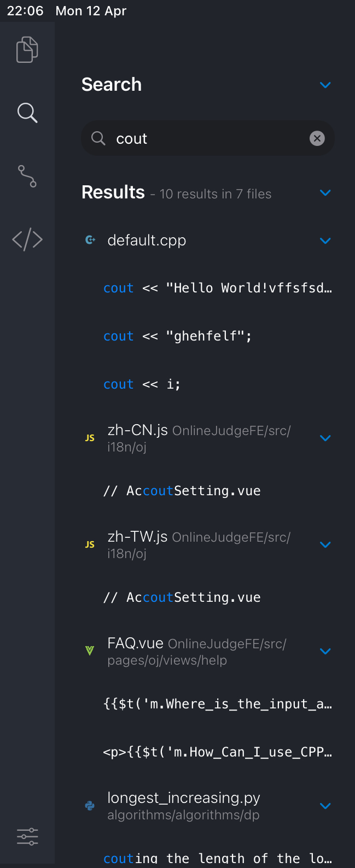This screenshot has width=355, height=868.
Task: Open the file explorer panel
Action: point(27,49)
